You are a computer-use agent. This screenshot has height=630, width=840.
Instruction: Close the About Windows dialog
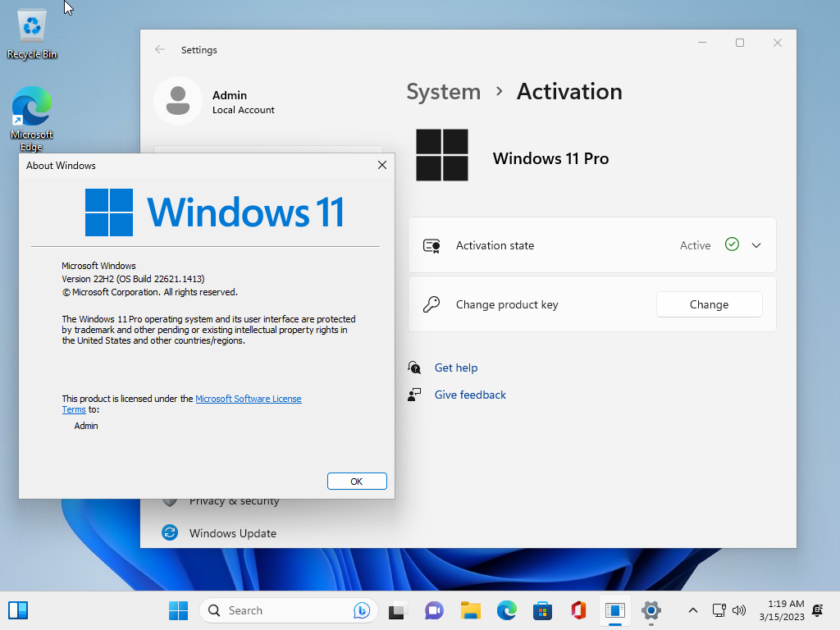click(x=382, y=165)
